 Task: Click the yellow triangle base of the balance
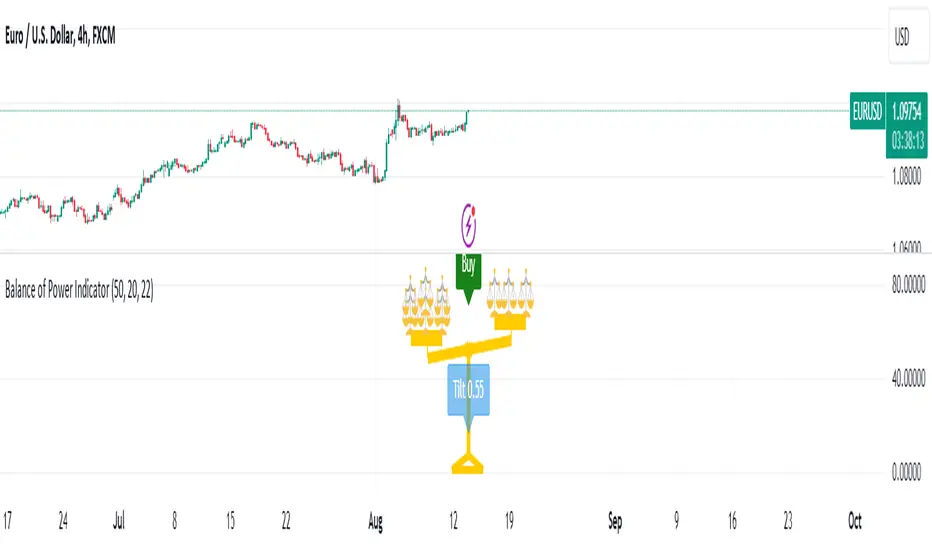pos(467,464)
